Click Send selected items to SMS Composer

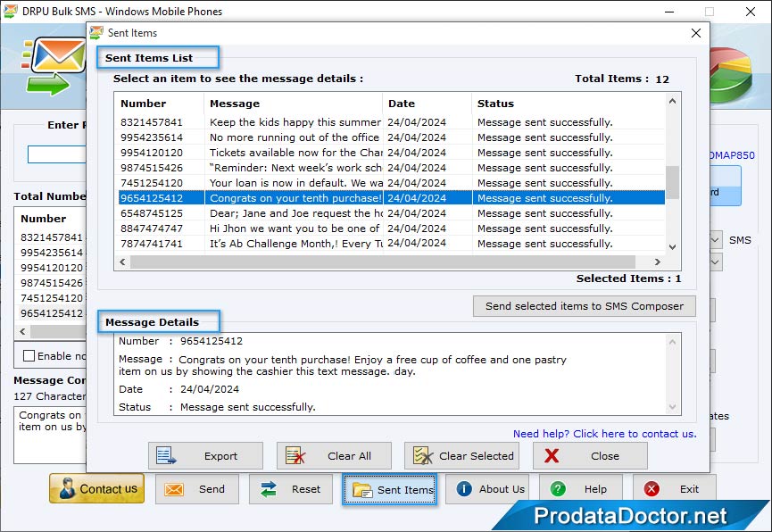tap(585, 306)
